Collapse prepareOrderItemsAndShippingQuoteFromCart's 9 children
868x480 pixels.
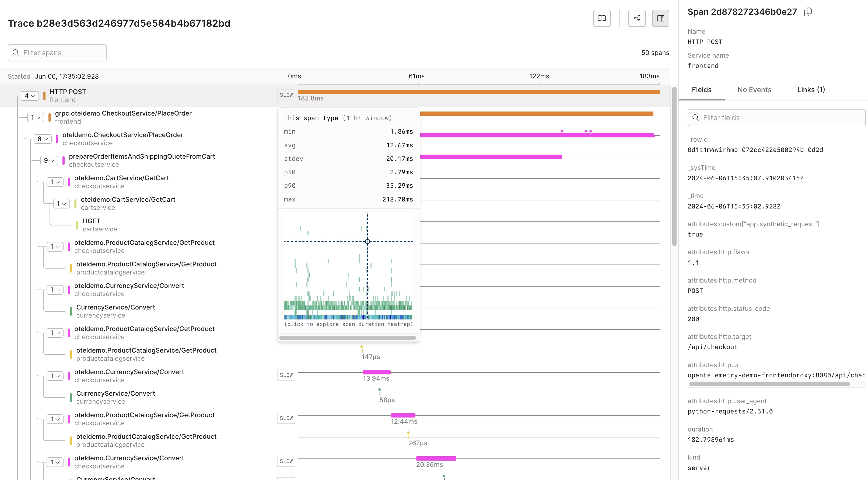point(49,161)
